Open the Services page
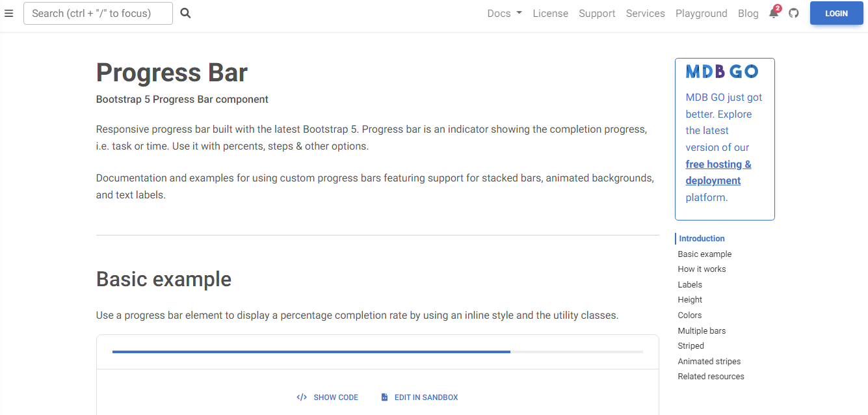The width and height of the screenshot is (868, 415). [x=645, y=13]
